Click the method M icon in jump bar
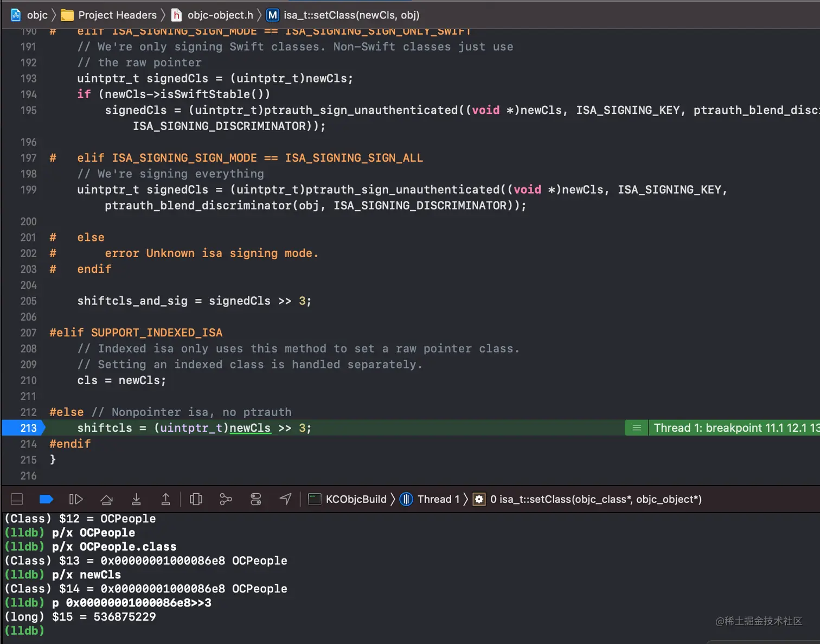 pos(273,15)
